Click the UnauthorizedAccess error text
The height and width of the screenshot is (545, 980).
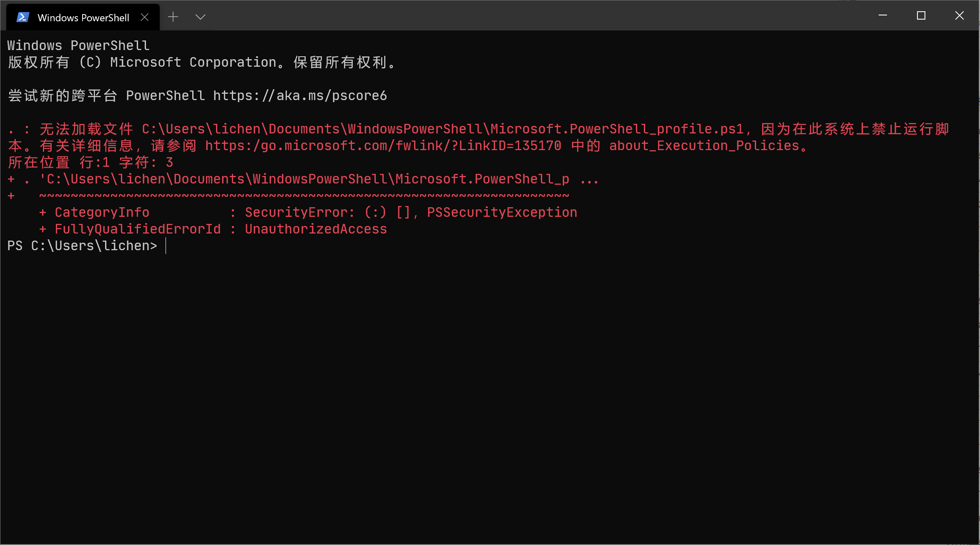(316, 229)
